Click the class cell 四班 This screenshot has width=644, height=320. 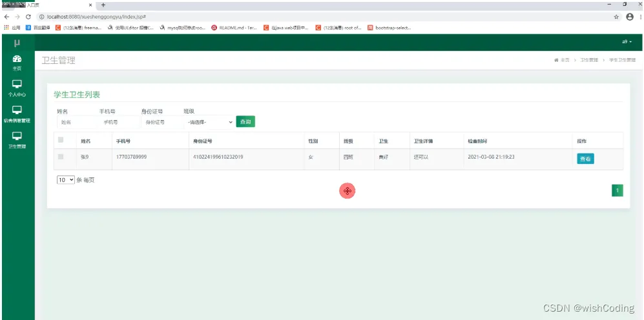click(348, 157)
